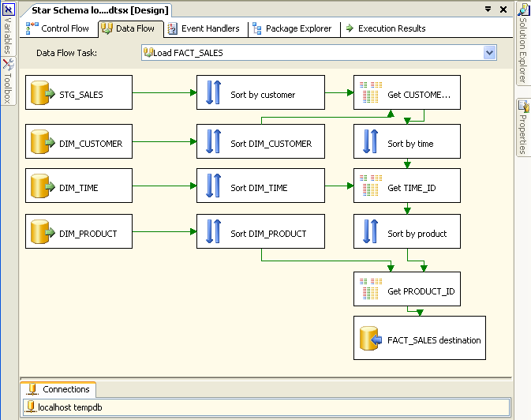Click the Get TIME_ID merge join icon

371,186
